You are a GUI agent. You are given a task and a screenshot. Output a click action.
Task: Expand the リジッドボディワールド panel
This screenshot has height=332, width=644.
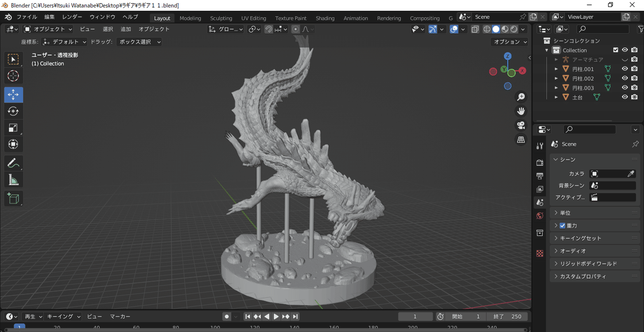(595, 264)
